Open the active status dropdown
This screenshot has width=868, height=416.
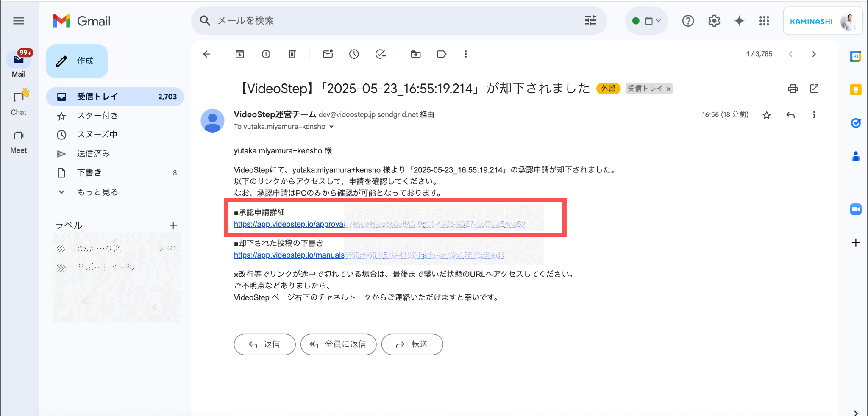[x=646, y=21]
